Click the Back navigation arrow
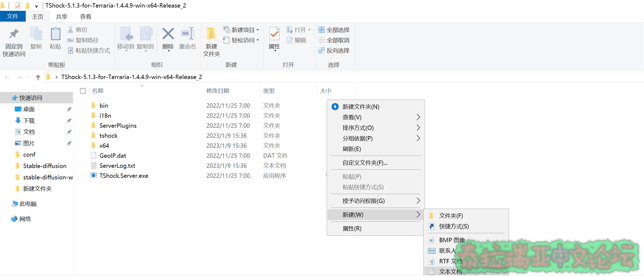 7,77
